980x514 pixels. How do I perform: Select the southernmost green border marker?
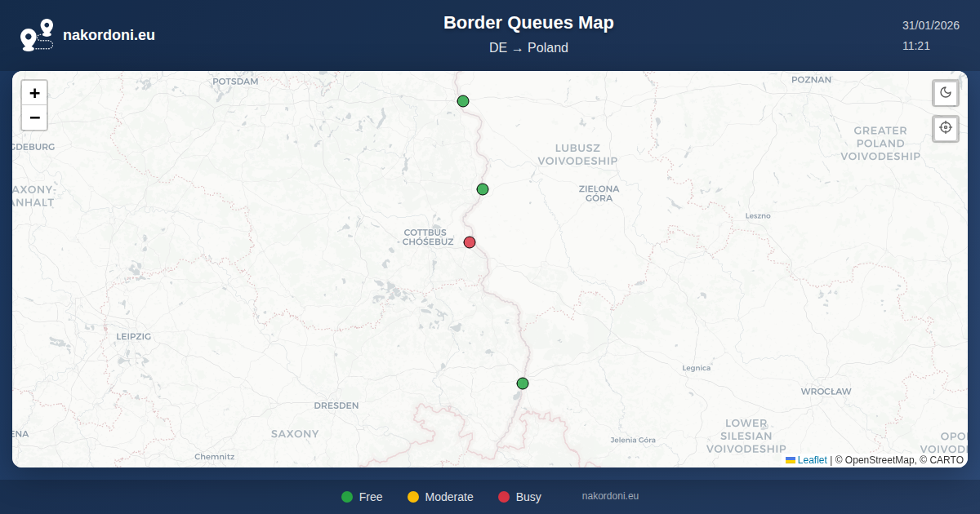pos(523,383)
